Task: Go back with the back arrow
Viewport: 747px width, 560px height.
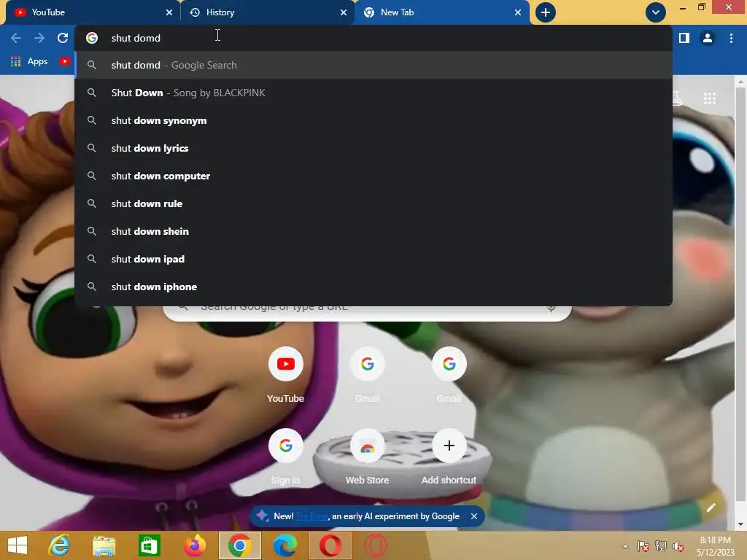Action: (16, 38)
